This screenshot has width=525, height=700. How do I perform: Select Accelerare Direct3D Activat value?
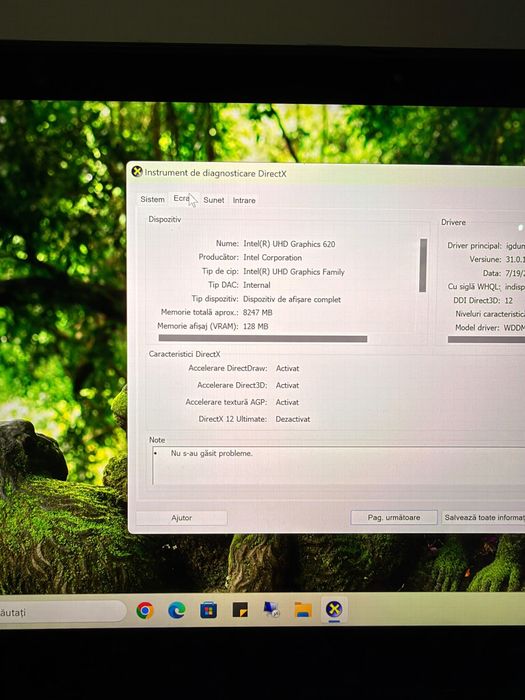tap(287, 385)
